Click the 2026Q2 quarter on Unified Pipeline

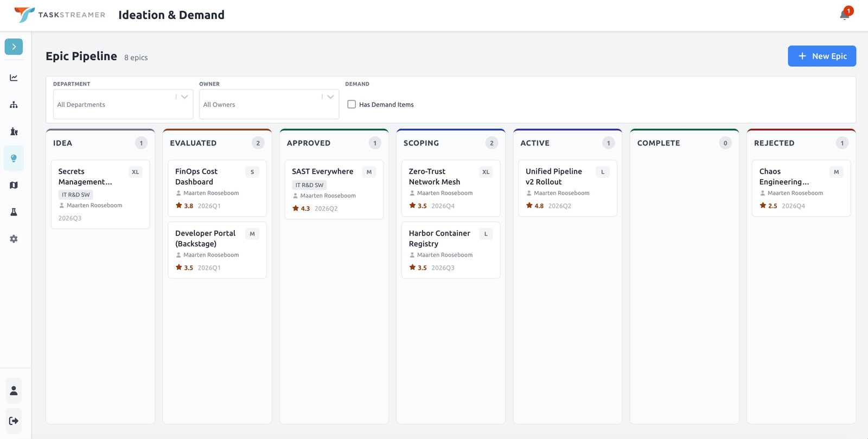click(x=560, y=206)
